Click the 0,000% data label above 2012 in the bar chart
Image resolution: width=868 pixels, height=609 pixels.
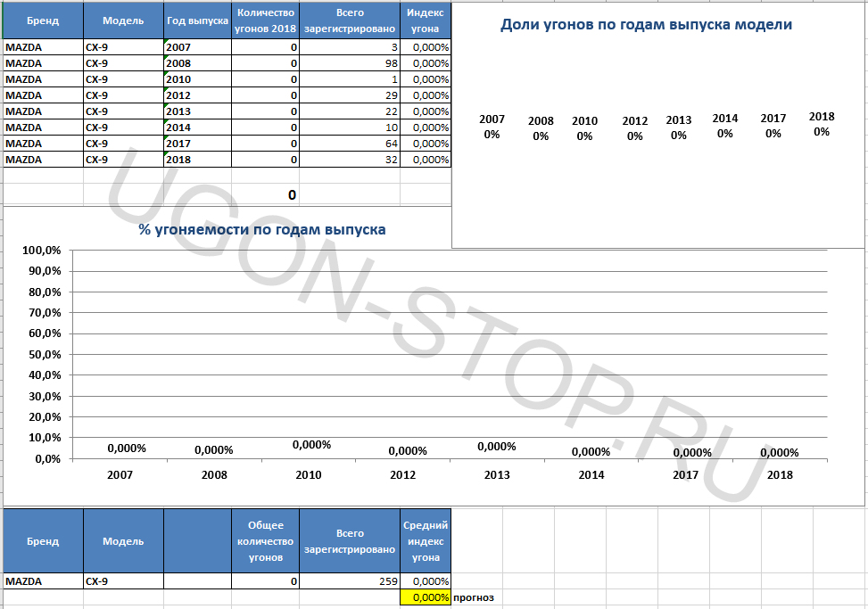pyautogui.click(x=408, y=451)
